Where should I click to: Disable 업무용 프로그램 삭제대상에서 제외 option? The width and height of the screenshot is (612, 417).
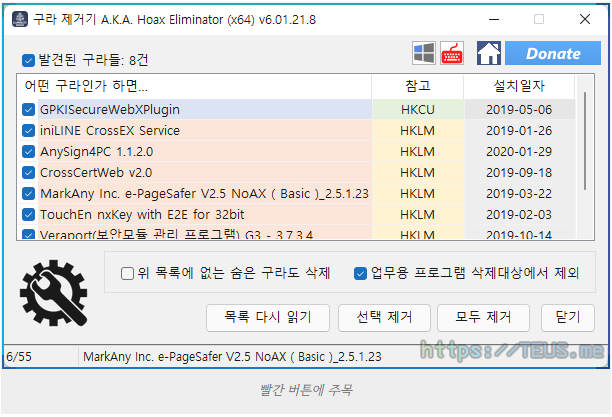pos(360,273)
